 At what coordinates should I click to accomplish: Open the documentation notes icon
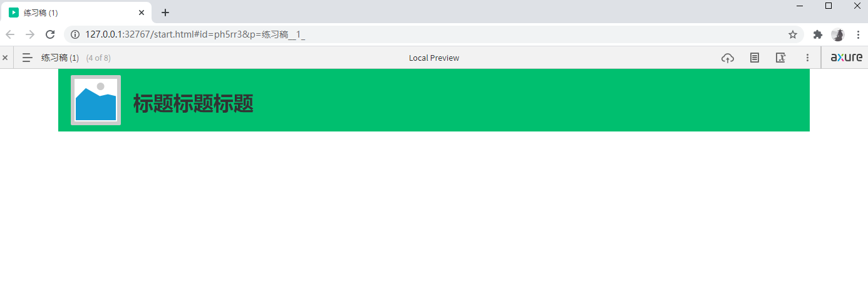(x=755, y=58)
